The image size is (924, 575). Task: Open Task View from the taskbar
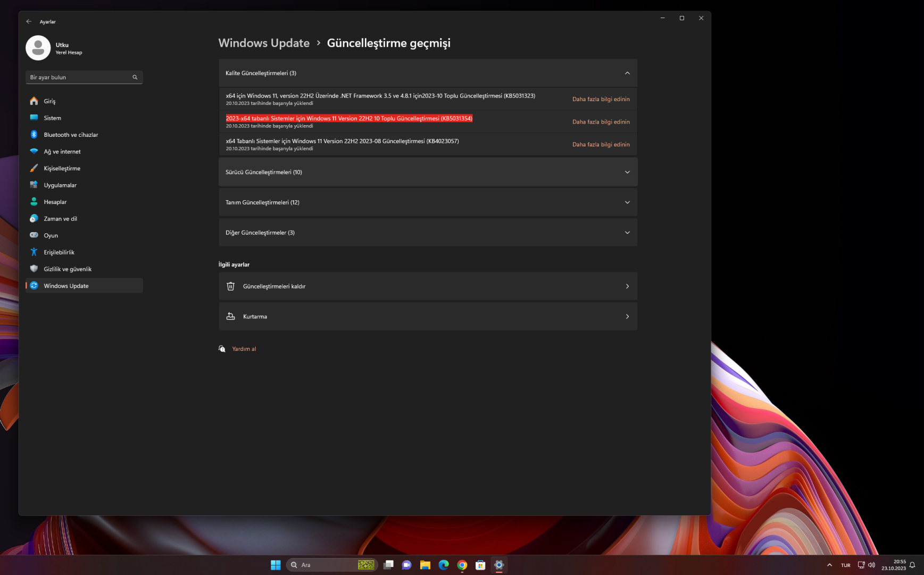389,565
